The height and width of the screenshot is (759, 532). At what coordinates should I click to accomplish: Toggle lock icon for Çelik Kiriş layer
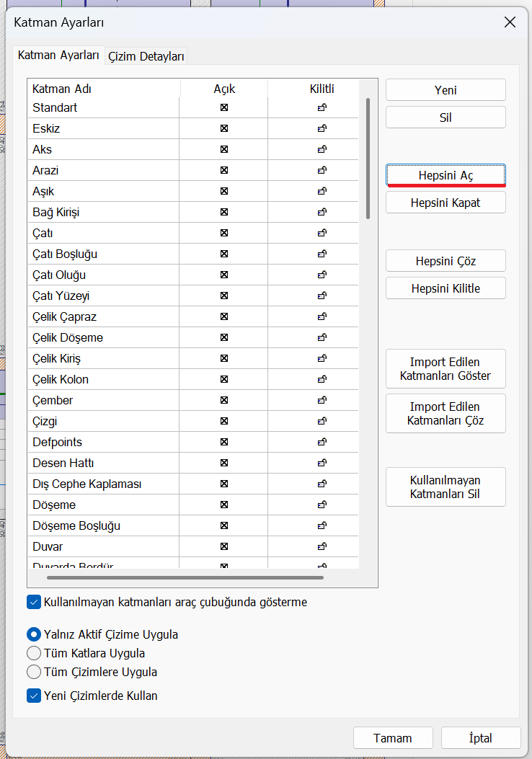322,358
